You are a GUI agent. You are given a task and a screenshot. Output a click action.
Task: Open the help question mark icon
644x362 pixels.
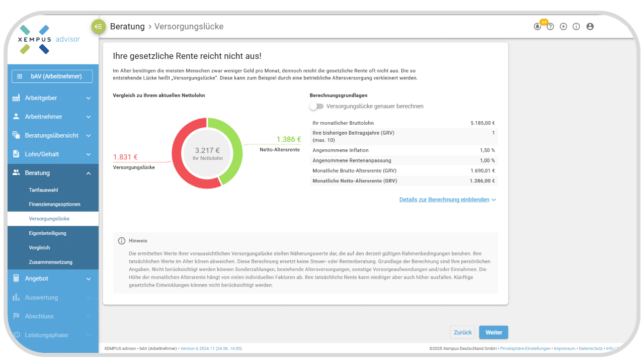coord(550,27)
